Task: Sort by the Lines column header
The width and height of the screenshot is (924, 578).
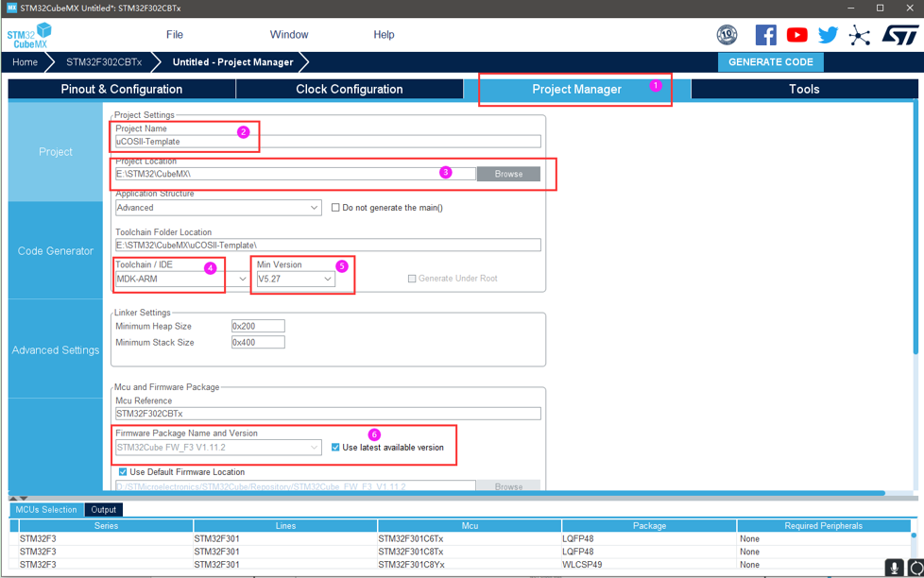Action: point(285,525)
